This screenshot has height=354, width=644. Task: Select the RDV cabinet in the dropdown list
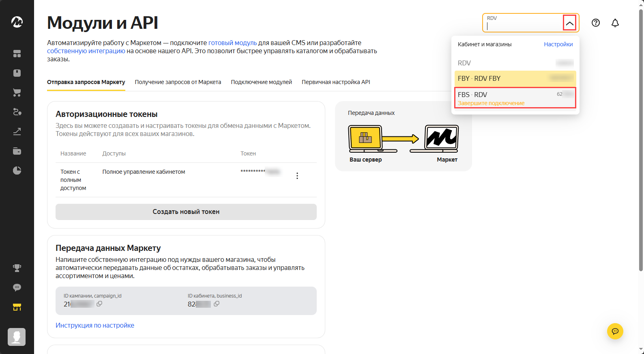(x=515, y=63)
